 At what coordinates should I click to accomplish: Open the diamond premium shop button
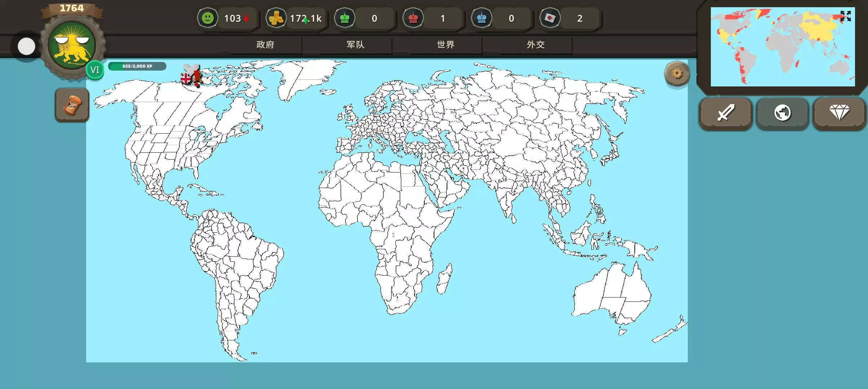coord(839,113)
